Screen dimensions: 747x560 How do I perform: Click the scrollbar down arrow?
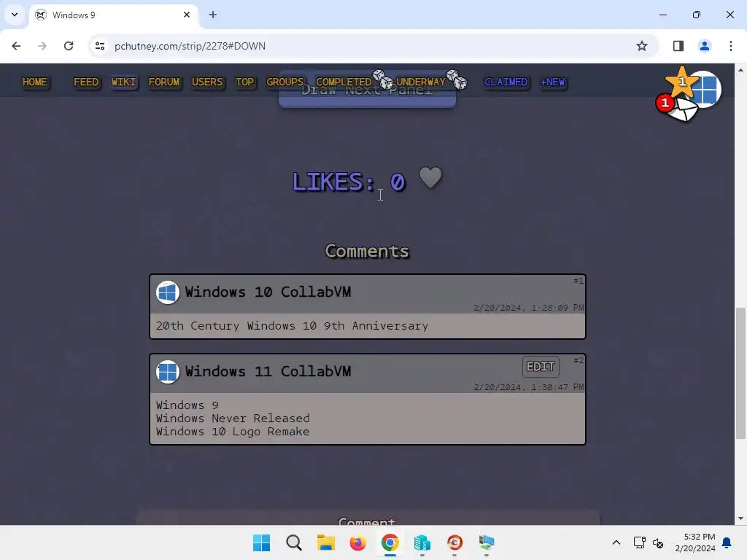(740, 518)
